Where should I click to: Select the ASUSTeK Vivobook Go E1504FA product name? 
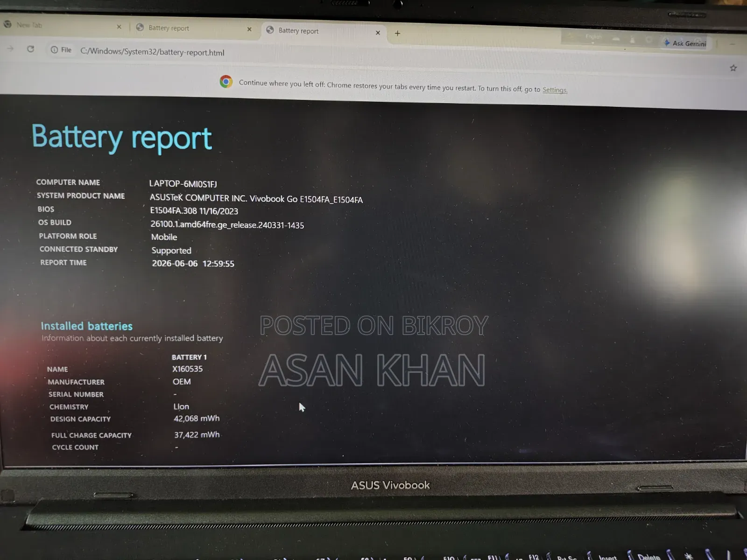pos(256,199)
